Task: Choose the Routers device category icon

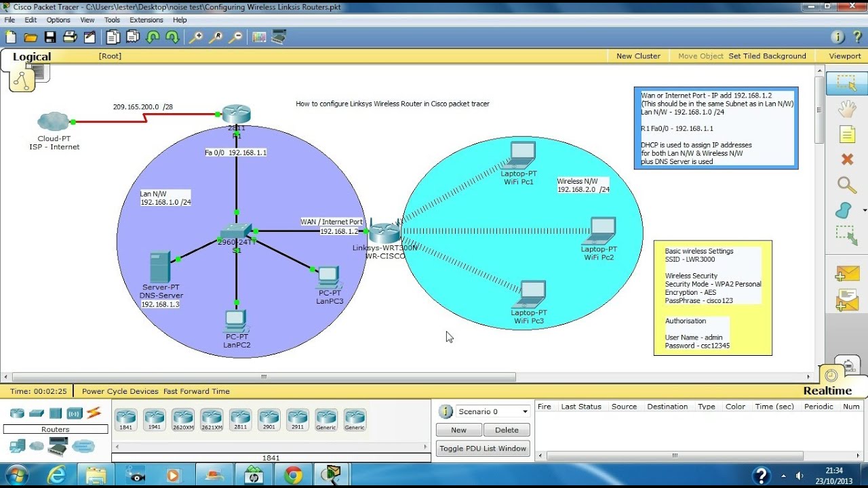Action: [x=17, y=413]
